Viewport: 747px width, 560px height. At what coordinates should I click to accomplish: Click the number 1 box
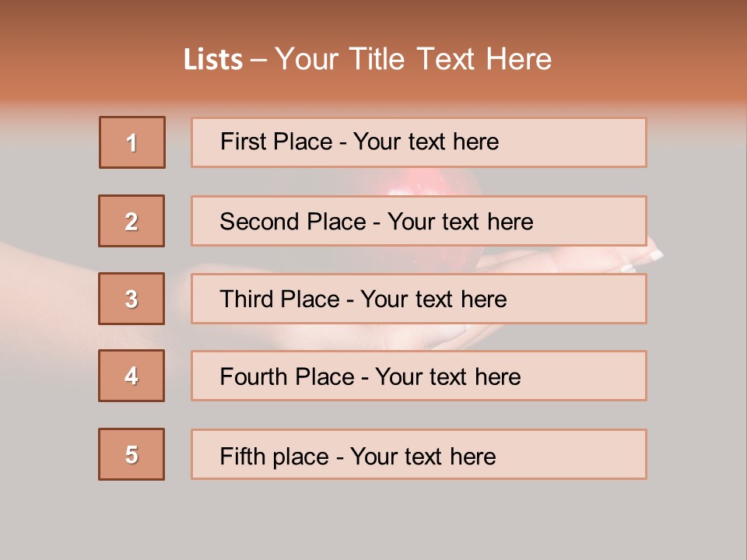pyautogui.click(x=132, y=142)
